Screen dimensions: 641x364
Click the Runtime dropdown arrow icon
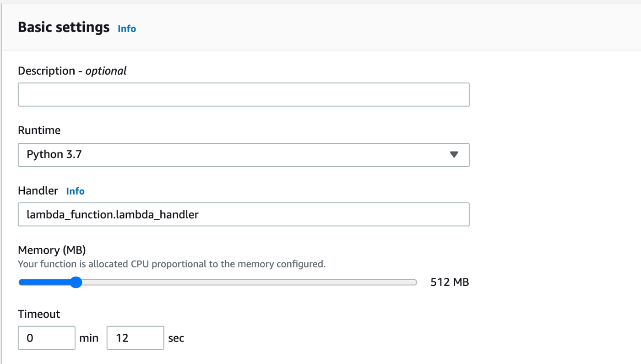point(454,155)
